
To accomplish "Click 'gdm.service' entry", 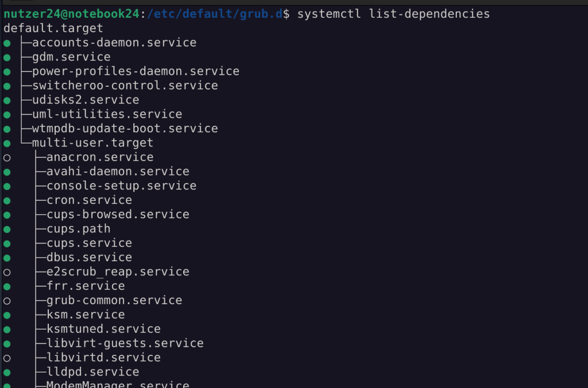I will [x=71, y=57].
